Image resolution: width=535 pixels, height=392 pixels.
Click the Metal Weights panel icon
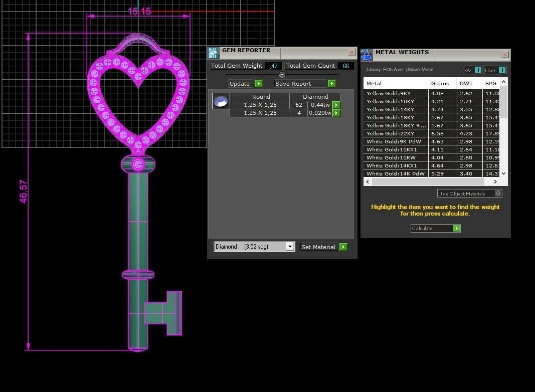367,54
